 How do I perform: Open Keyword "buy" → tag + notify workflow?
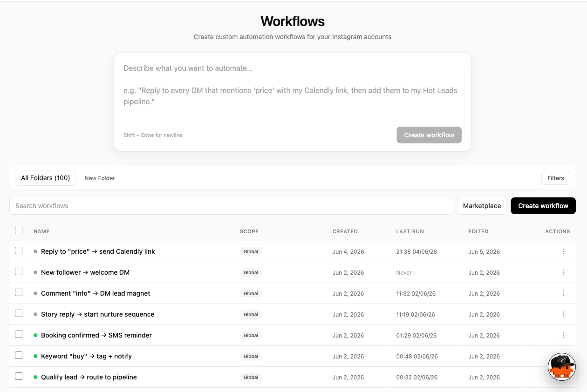(86, 356)
